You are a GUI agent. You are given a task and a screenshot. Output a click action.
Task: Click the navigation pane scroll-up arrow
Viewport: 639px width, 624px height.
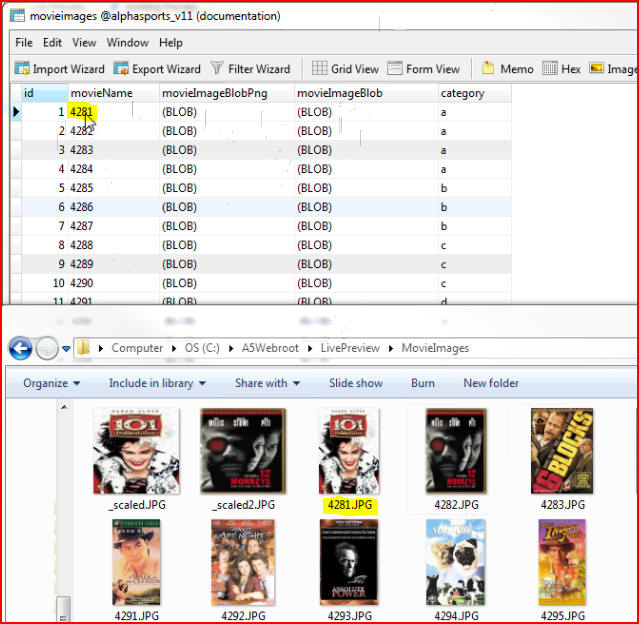coord(64,406)
